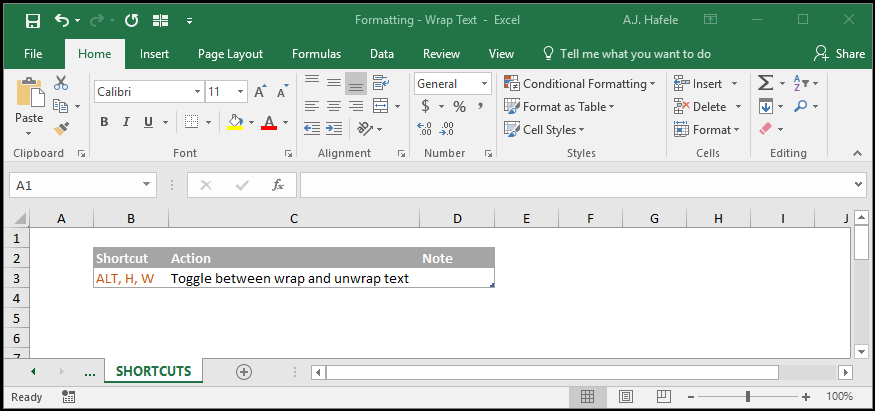Click the Share button
Screen dimensions: 875x411
[839, 54]
